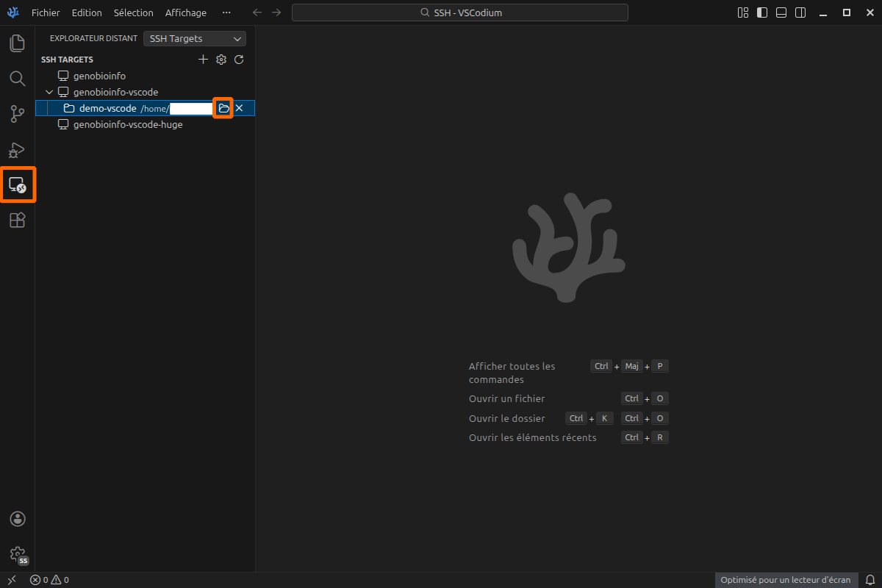The width and height of the screenshot is (882, 588).
Task: Click the VSCodium logo in the title bar
Action: pos(12,12)
